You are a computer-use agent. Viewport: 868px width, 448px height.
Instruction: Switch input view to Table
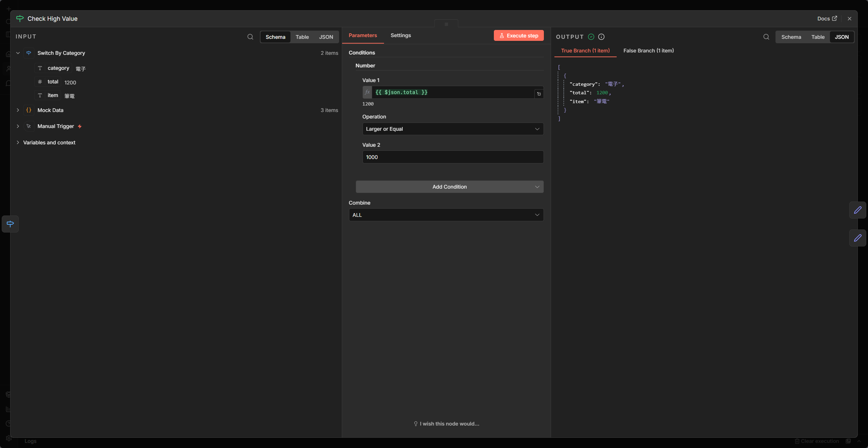tap(302, 37)
